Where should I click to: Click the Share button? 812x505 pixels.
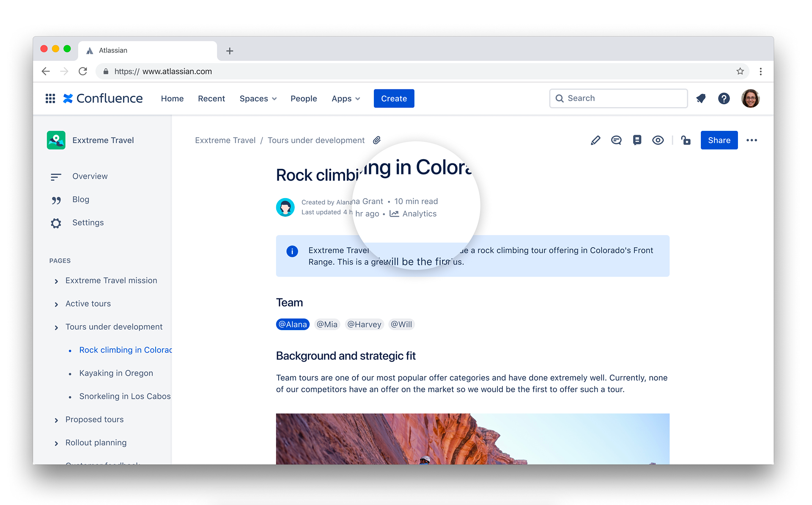point(719,140)
